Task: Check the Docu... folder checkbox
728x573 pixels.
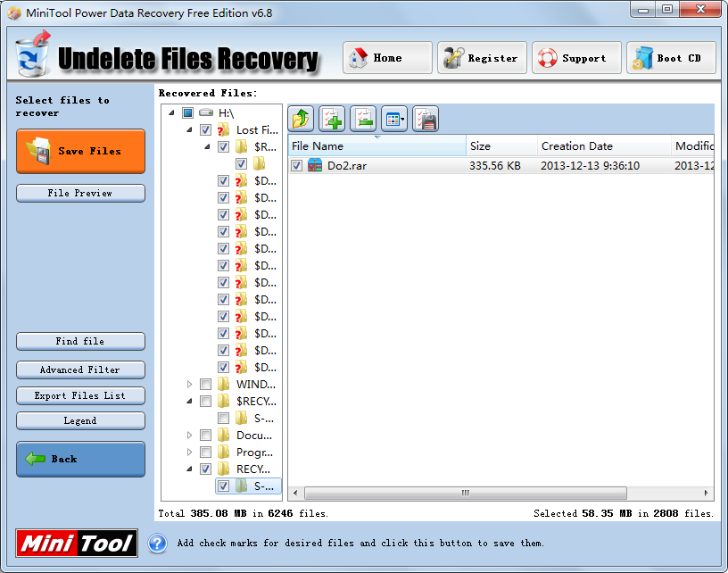Action: pos(206,435)
